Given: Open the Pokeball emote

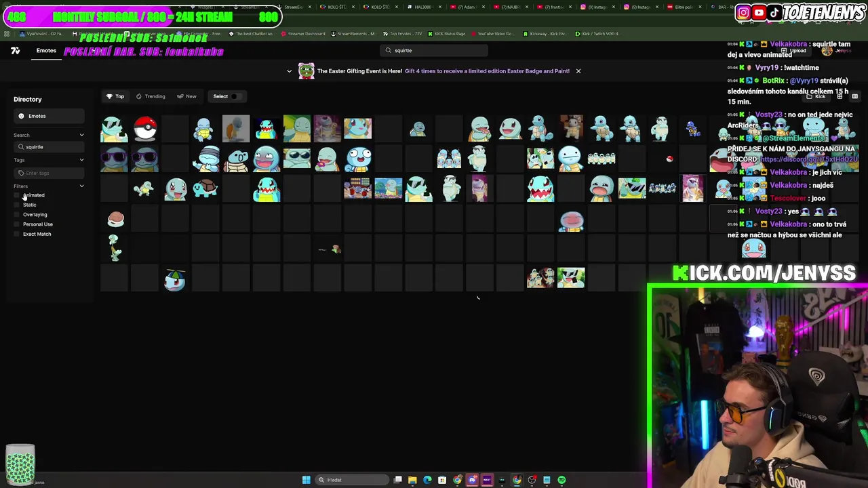Looking at the screenshot, I should [144, 128].
